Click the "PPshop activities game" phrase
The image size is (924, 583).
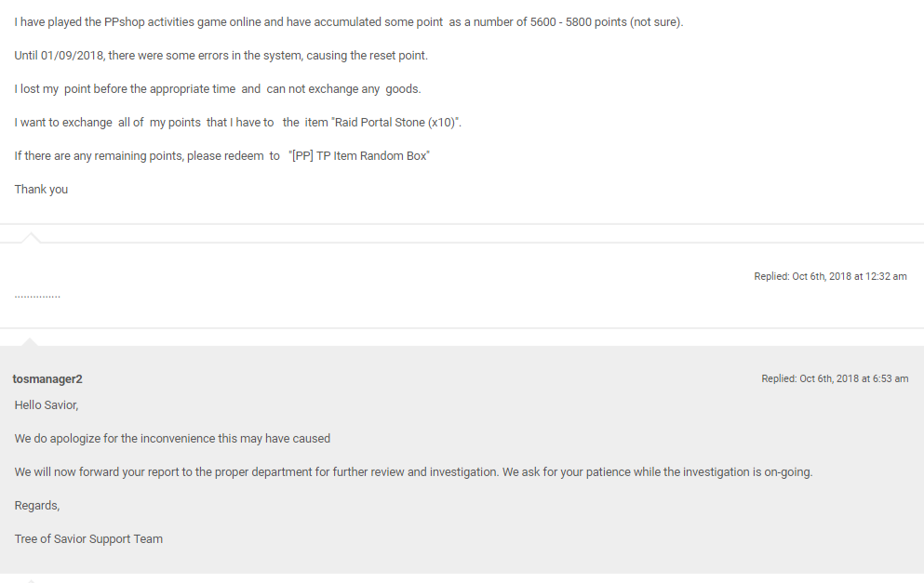(x=156, y=22)
